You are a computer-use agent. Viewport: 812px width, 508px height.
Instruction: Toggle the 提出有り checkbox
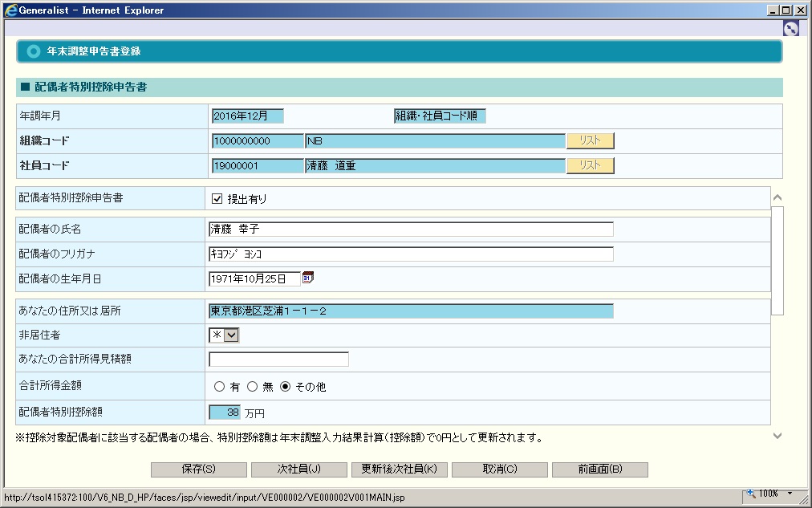(x=217, y=199)
